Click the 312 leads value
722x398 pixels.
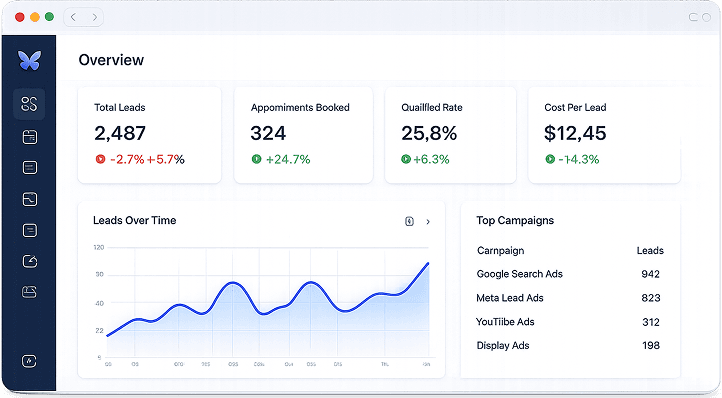pyautogui.click(x=651, y=322)
